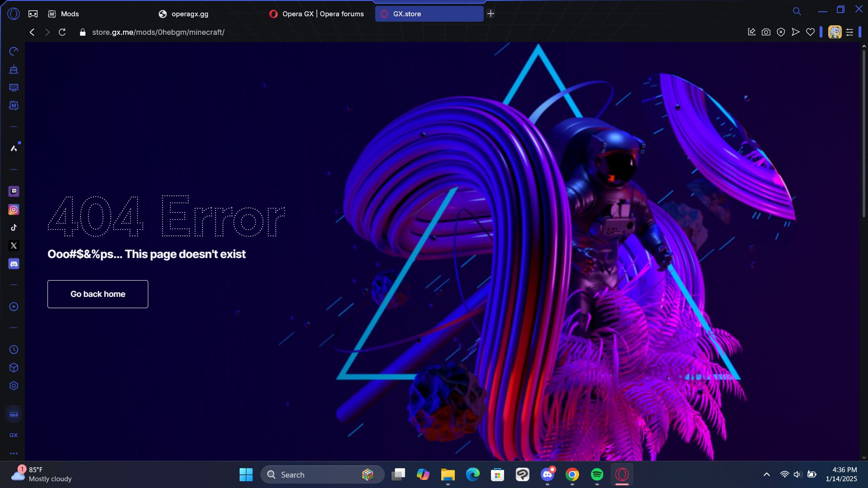Screen dimensions: 868x488
Task: Open Settings gear in sidebar
Action: (x=14, y=386)
